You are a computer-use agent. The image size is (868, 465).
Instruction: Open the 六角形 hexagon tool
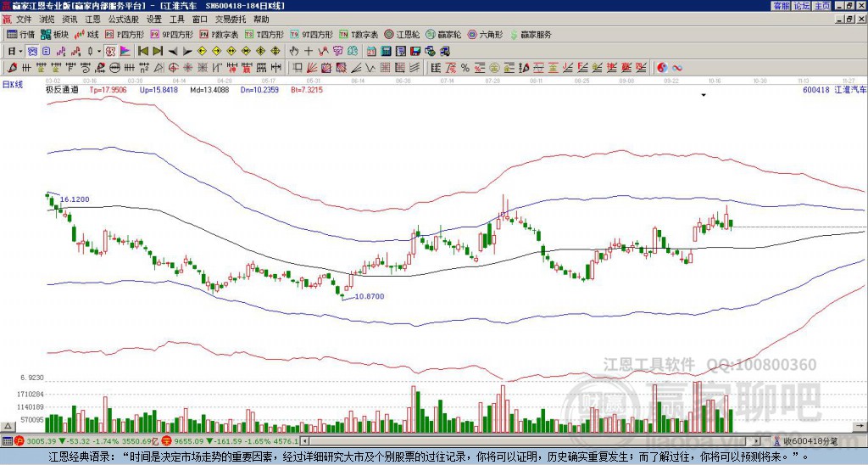pos(486,34)
